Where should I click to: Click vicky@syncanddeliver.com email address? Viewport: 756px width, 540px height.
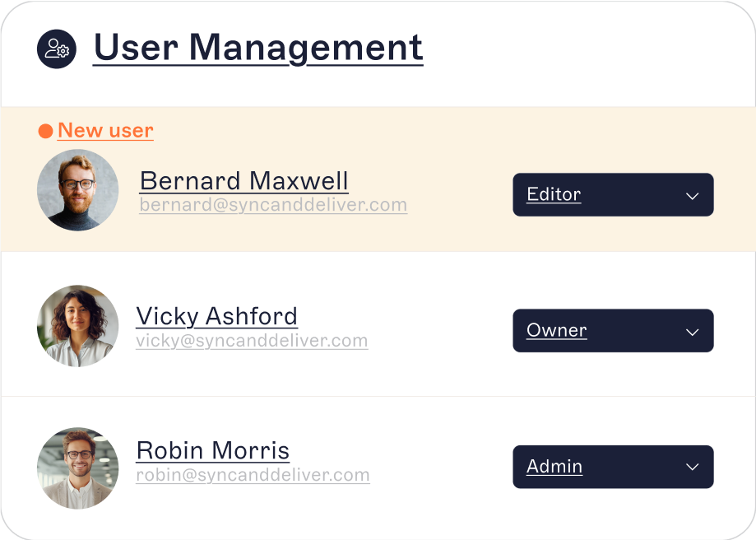[x=252, y=340]
